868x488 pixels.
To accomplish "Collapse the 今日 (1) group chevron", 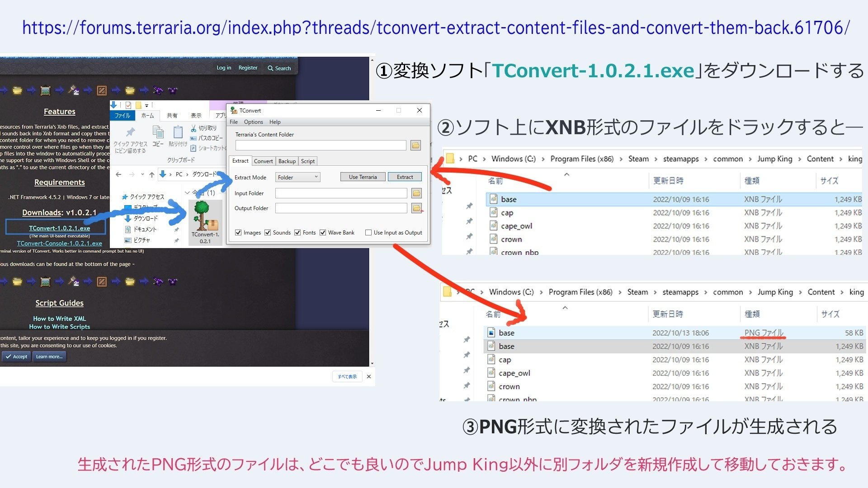I will pyautogui.click(x=187, y=193).
